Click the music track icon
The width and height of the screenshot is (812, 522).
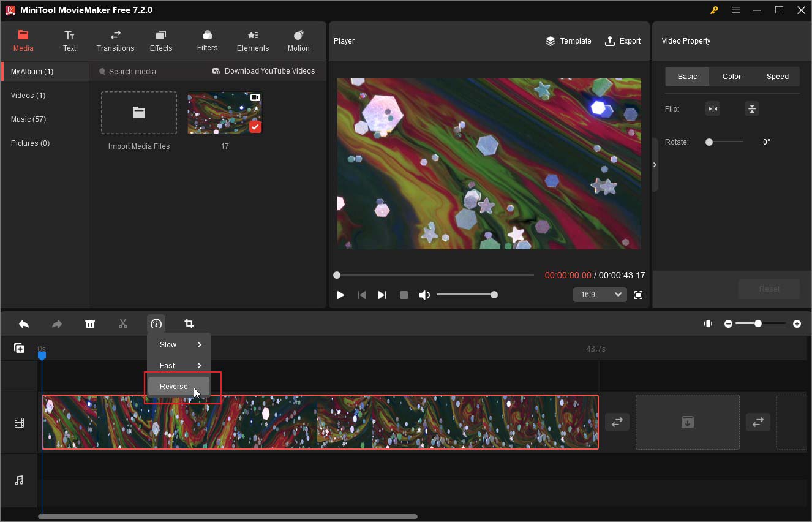click(x=19, y=480)
